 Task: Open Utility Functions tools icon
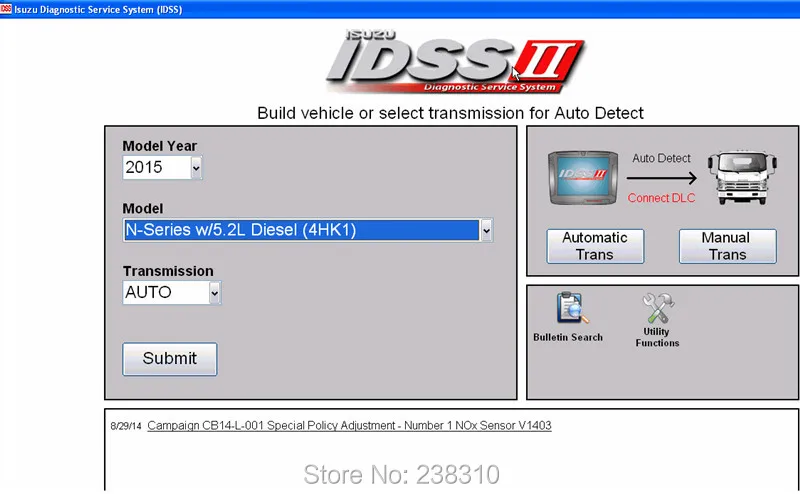[x=658, y=308]
